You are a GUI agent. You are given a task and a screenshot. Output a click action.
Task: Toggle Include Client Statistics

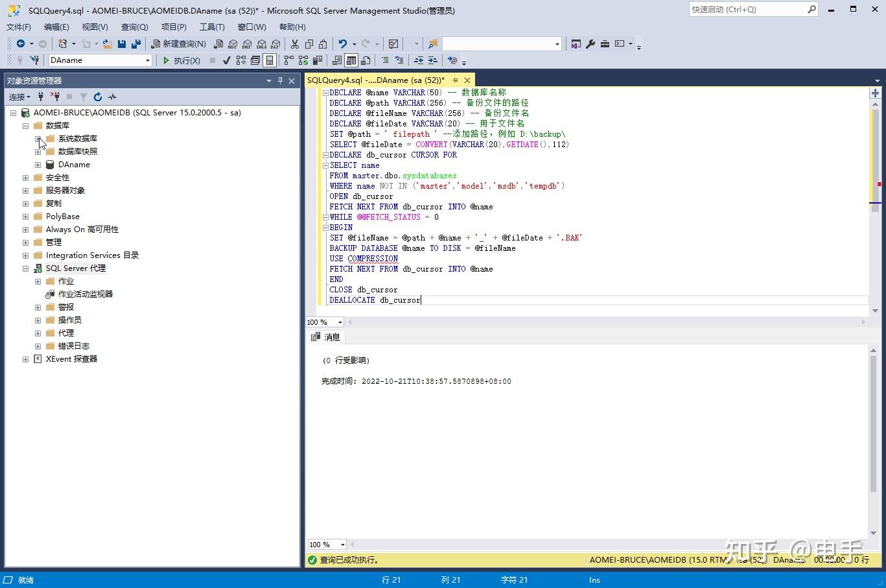(318, 60)
